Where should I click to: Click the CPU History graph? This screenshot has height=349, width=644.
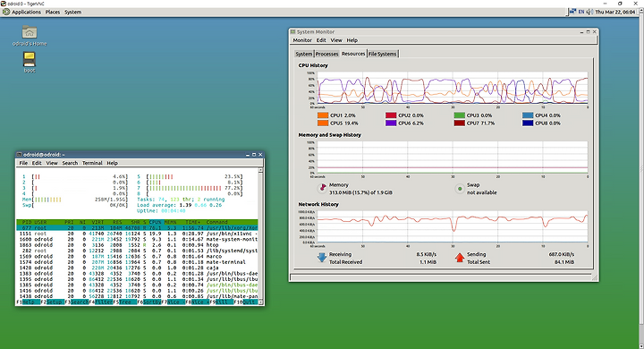pyautogui.click(x=453, y=88)
